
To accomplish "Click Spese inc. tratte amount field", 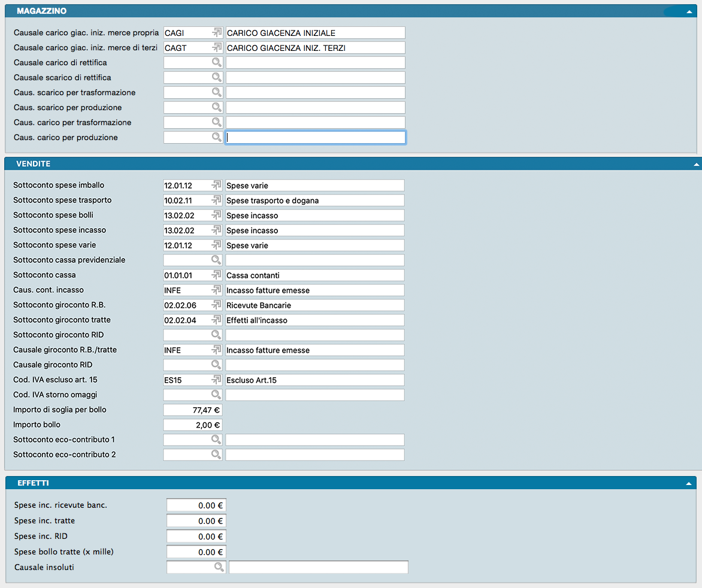I will click(196, 521).
